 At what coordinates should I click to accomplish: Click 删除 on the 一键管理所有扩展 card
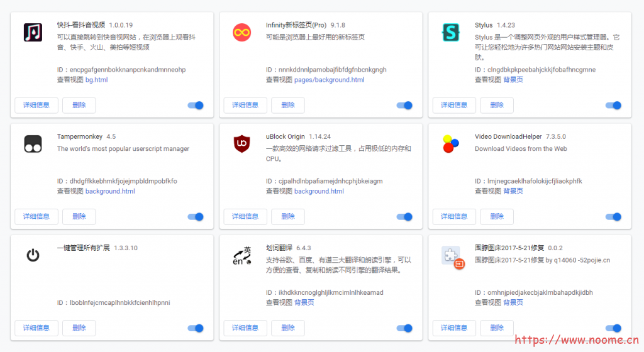pos(79,327)
